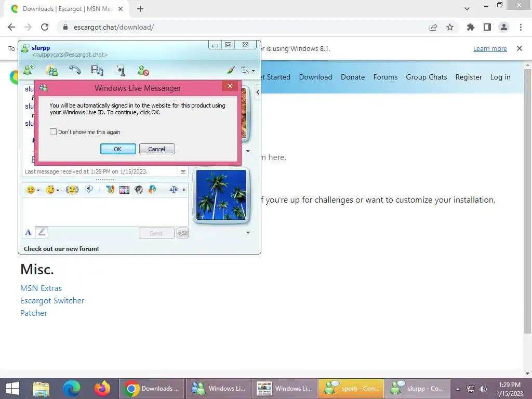
Task: Click the Learn more link in Chrome infobar
Action: click(490, 48)
